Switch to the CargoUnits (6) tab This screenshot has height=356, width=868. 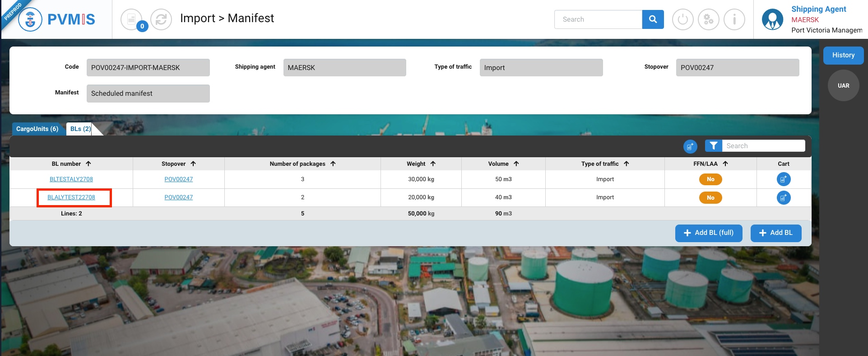(37, 129)
